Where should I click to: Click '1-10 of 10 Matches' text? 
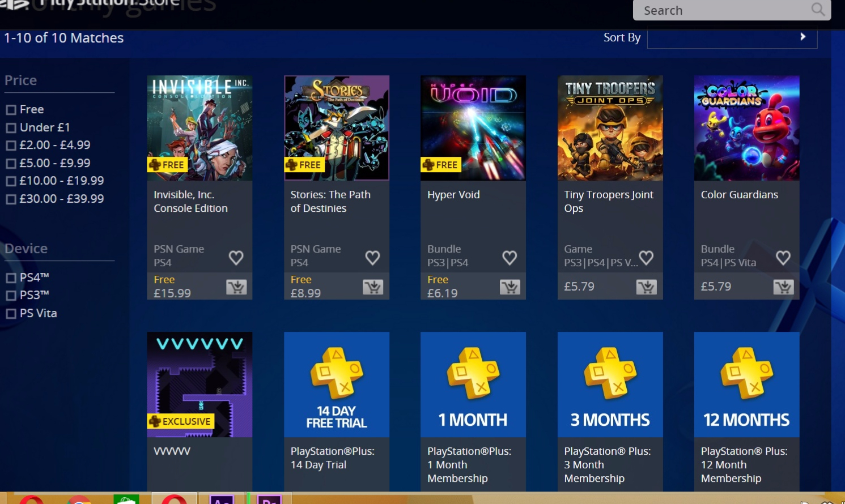[x=63, y=38]
